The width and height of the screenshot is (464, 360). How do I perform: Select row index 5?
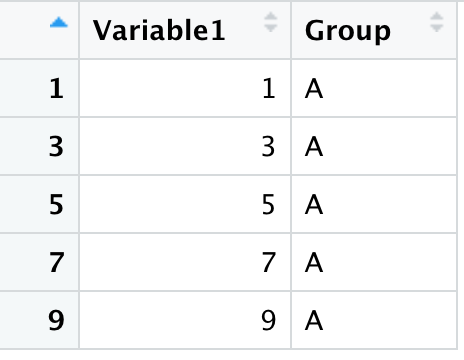(x=39, y=204)
